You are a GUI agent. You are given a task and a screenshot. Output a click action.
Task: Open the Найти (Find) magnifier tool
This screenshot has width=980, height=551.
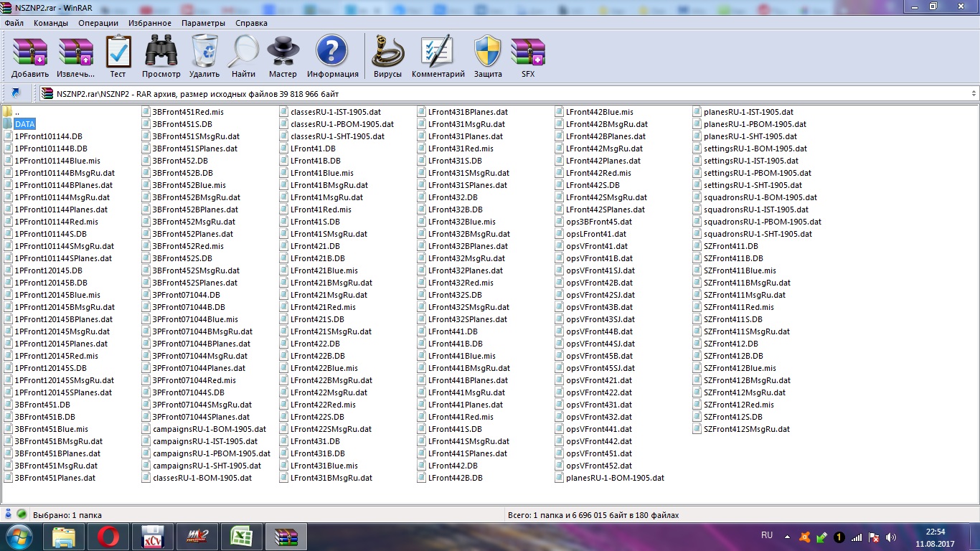[x=243, y=57]
